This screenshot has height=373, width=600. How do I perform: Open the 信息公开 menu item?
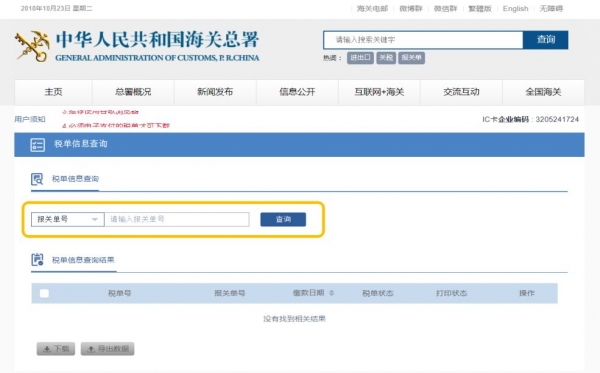[297, 92]
